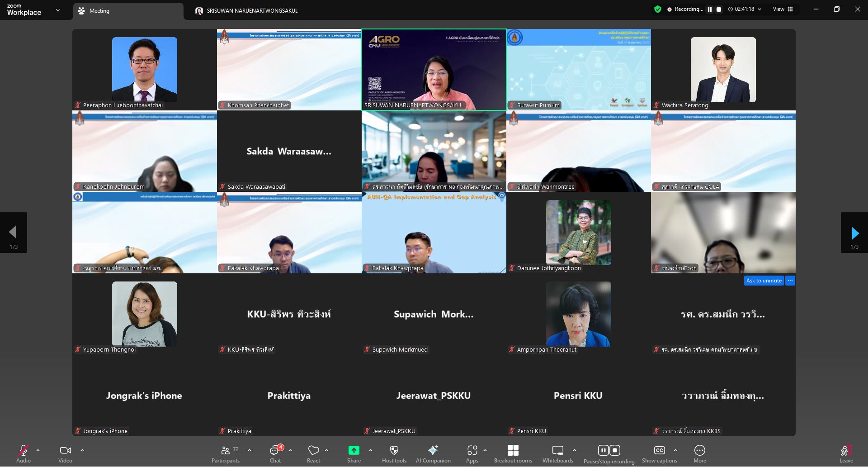
Task: Open the Zoom Workplace dropdown chevron
Action: (x=57, y=10)
